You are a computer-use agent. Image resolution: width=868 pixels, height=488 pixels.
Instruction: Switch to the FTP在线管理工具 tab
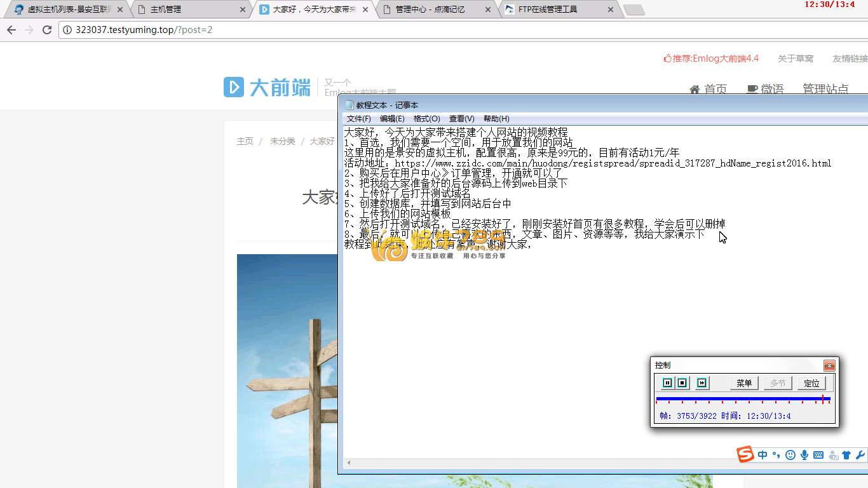point(548,10)
